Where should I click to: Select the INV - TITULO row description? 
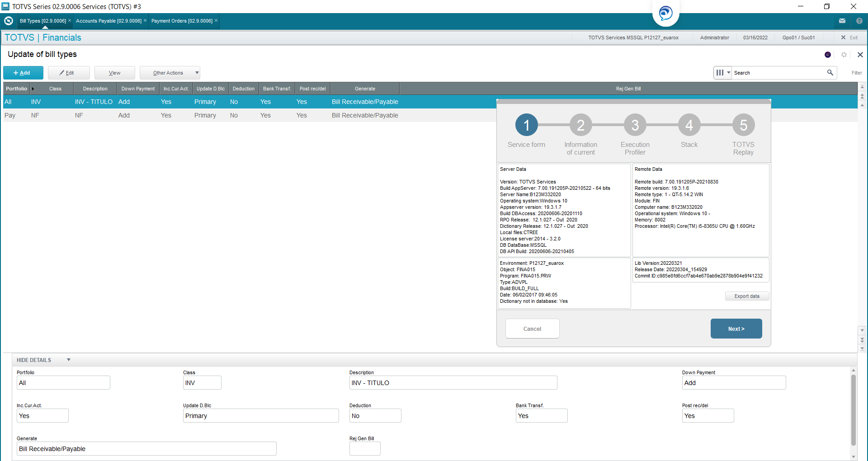94,102
